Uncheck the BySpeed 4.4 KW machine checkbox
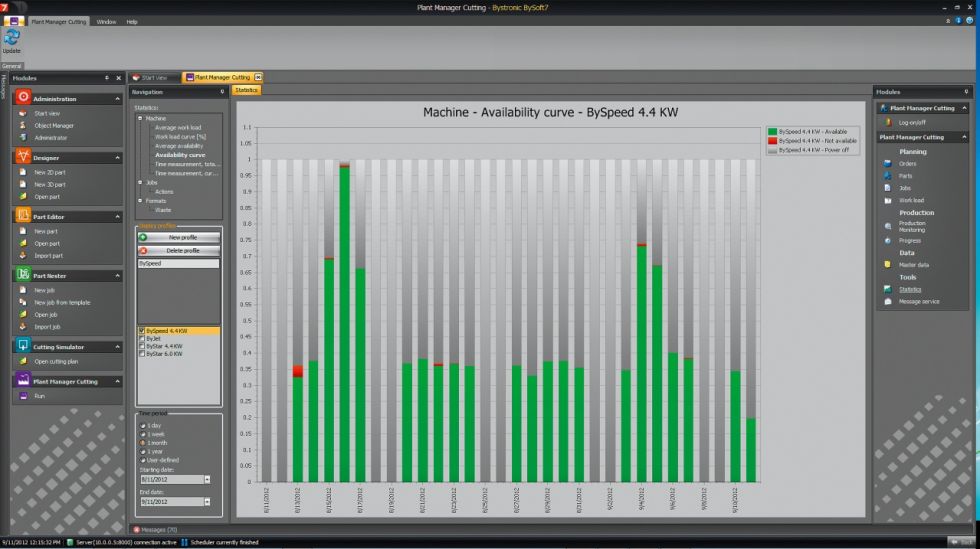980x549 pixels. tap(142, 331)
